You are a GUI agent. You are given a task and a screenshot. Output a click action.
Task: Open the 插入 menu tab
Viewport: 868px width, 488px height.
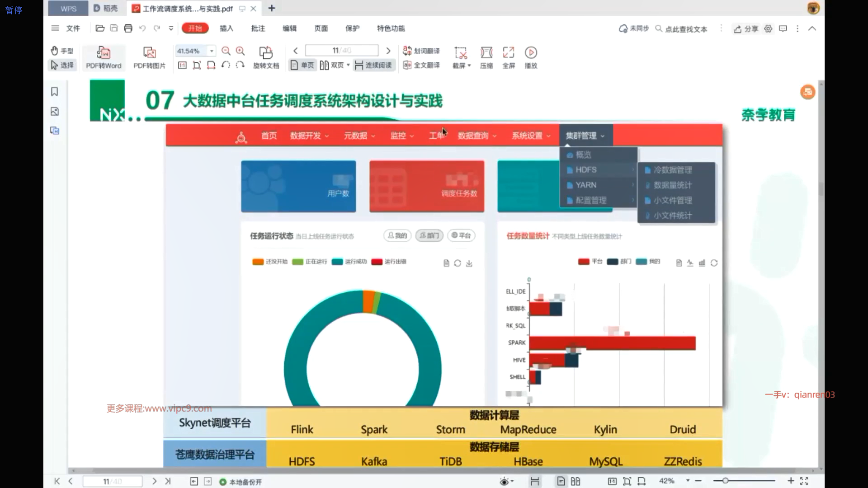click(226, 28)
